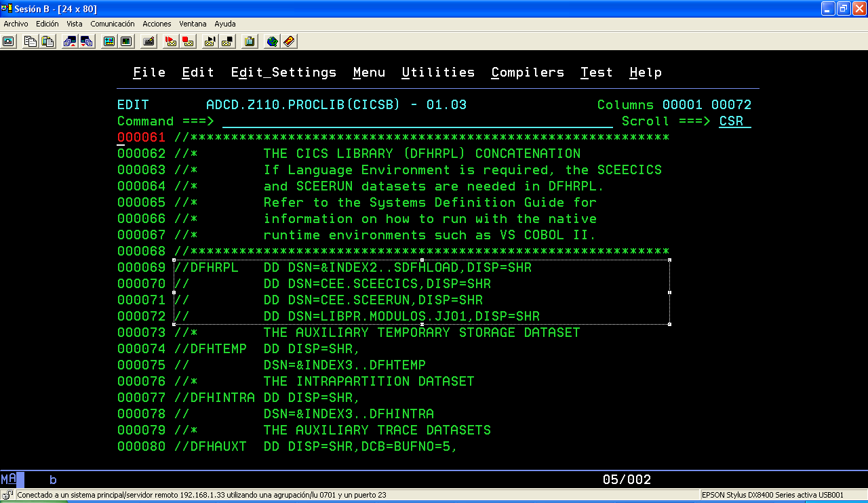
Task: Select Utilities on the ISPF action bar
Action: [438, 72]
